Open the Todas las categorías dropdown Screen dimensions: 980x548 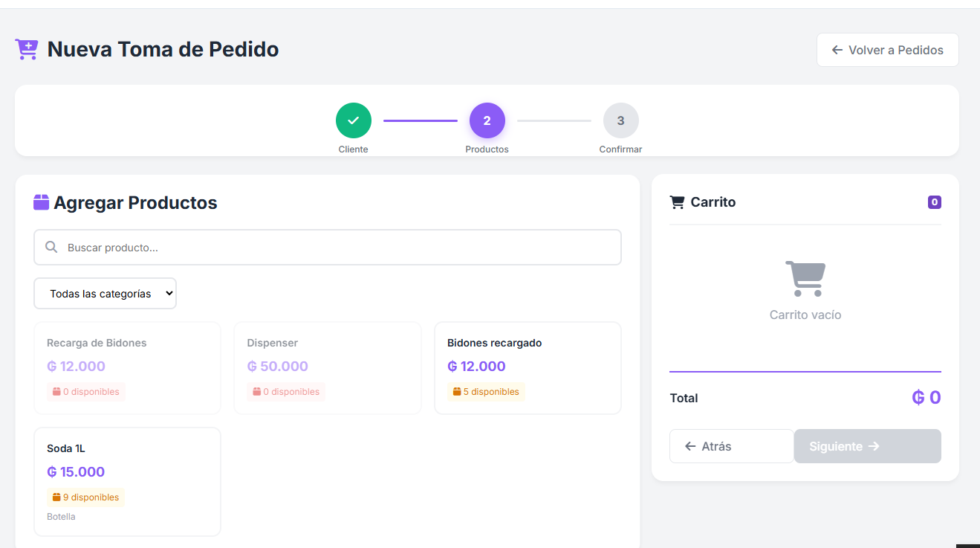point(105,294)
